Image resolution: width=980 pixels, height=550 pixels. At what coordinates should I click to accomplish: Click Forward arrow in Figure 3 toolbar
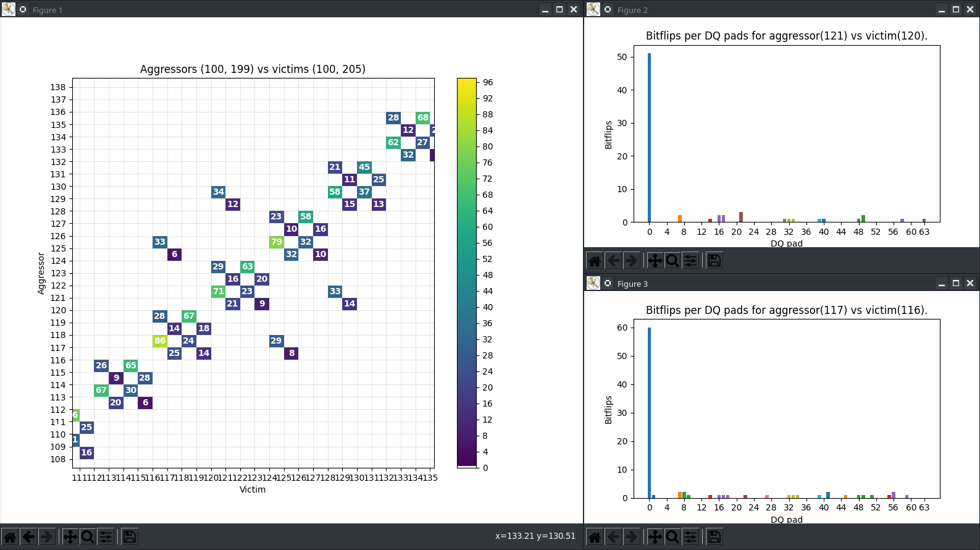[x=631, y=536]
